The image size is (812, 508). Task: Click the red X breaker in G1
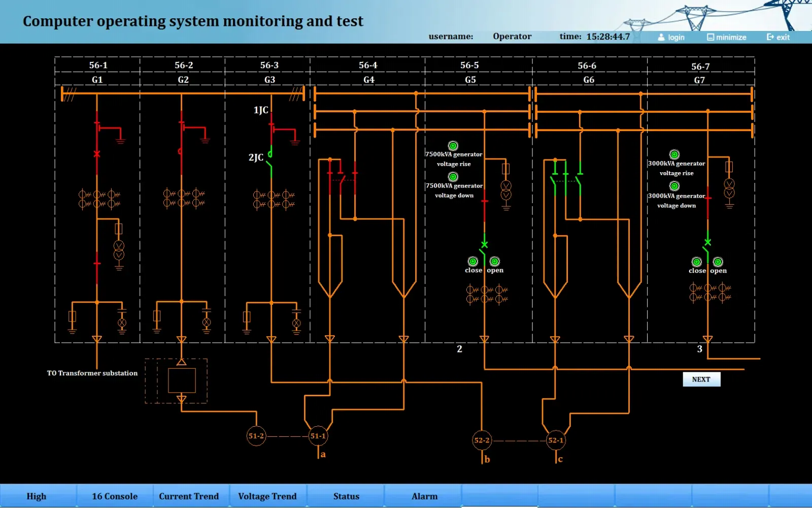[x=97, y=154]
